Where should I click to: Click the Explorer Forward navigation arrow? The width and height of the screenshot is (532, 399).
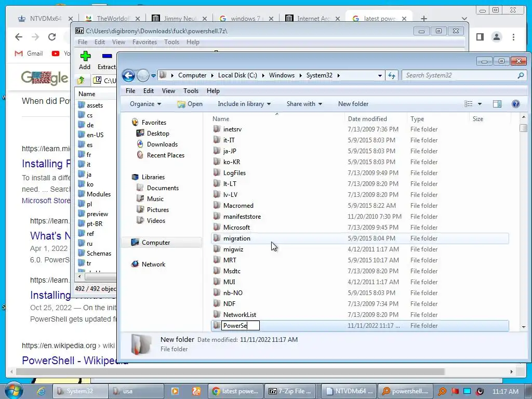pos(143,75)
